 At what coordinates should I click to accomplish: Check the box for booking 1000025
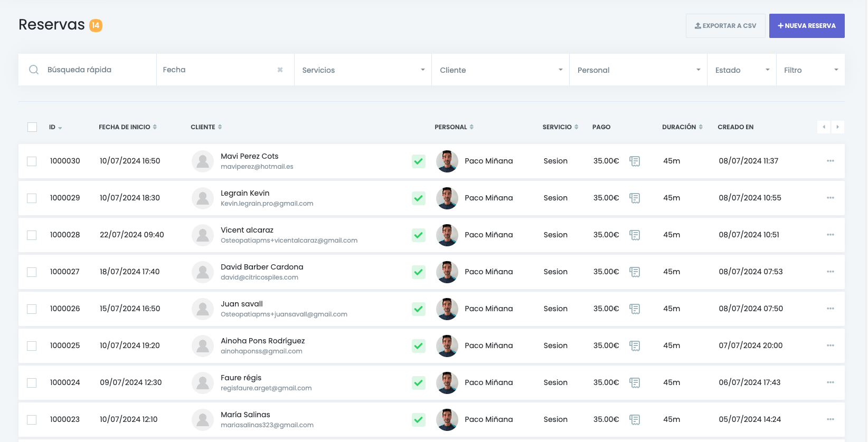[32, 346]
